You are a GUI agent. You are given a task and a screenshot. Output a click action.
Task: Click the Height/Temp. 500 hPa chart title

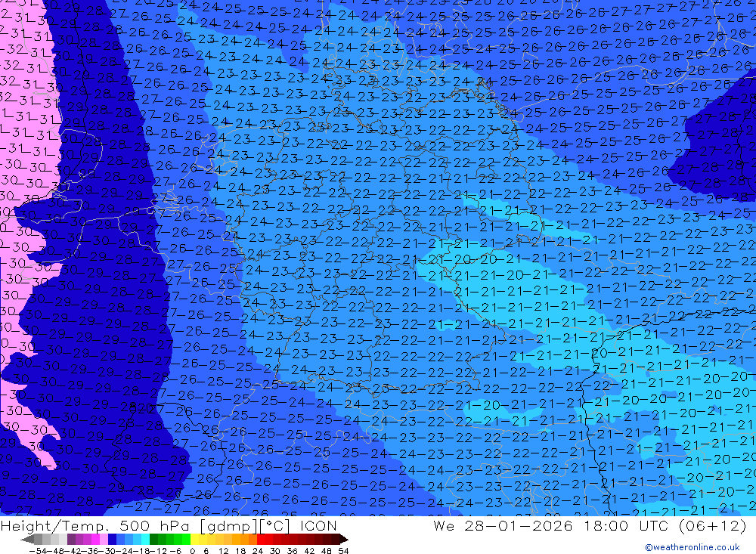(169, 525)
